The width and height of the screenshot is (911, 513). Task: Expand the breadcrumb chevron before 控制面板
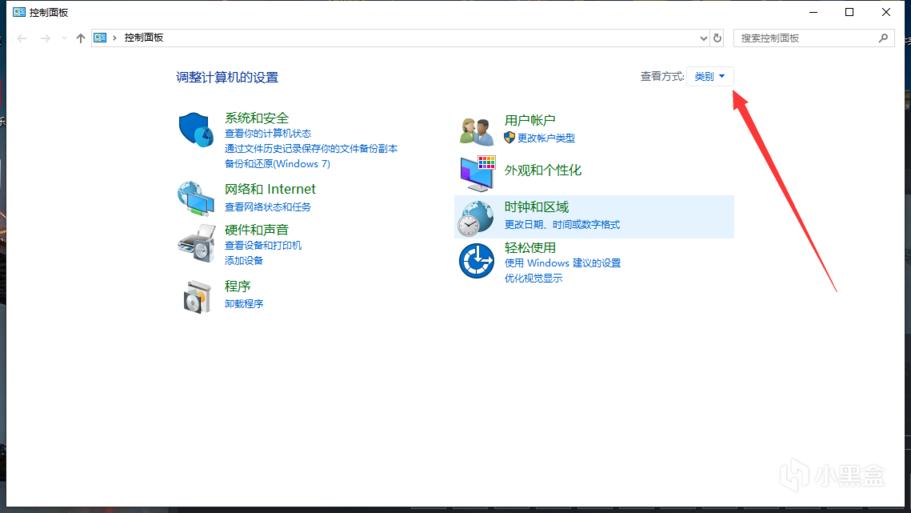114,38
